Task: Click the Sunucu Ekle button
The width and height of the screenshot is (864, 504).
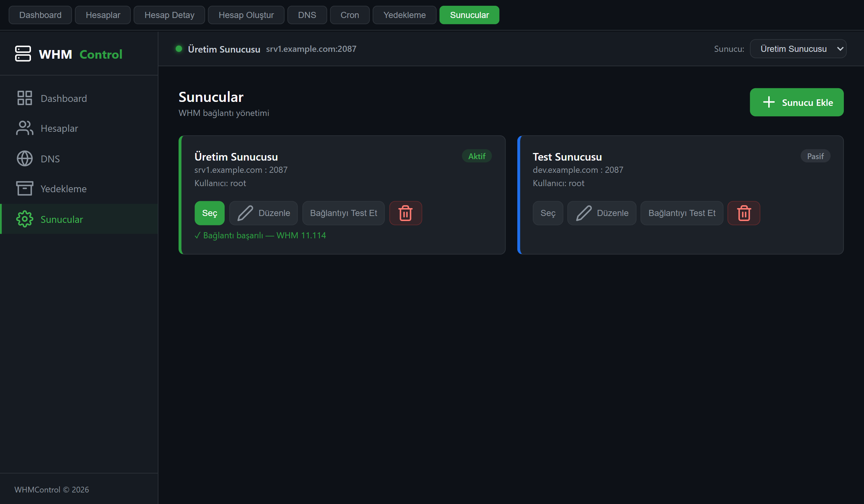Action: tap(797, 102)
